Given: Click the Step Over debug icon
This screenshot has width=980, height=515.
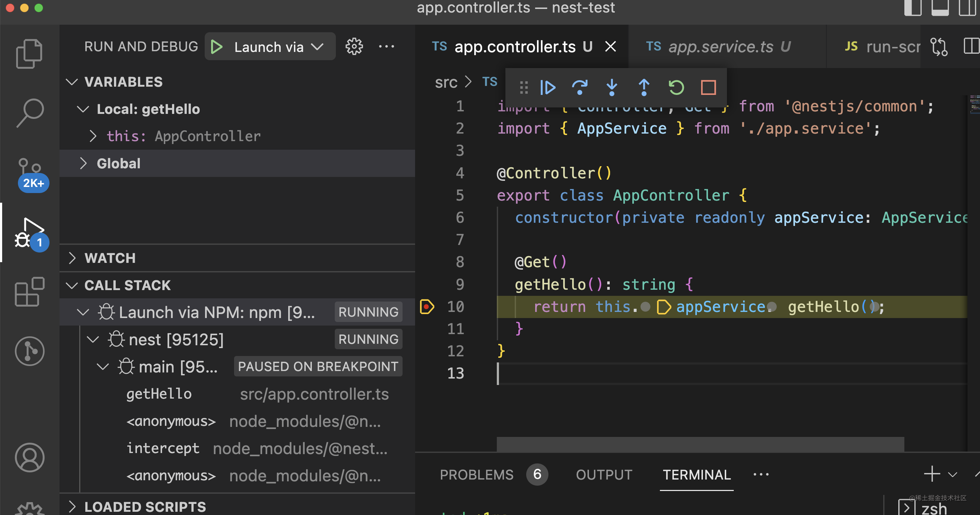Looking at the screenshot, I should click(579, 87).
